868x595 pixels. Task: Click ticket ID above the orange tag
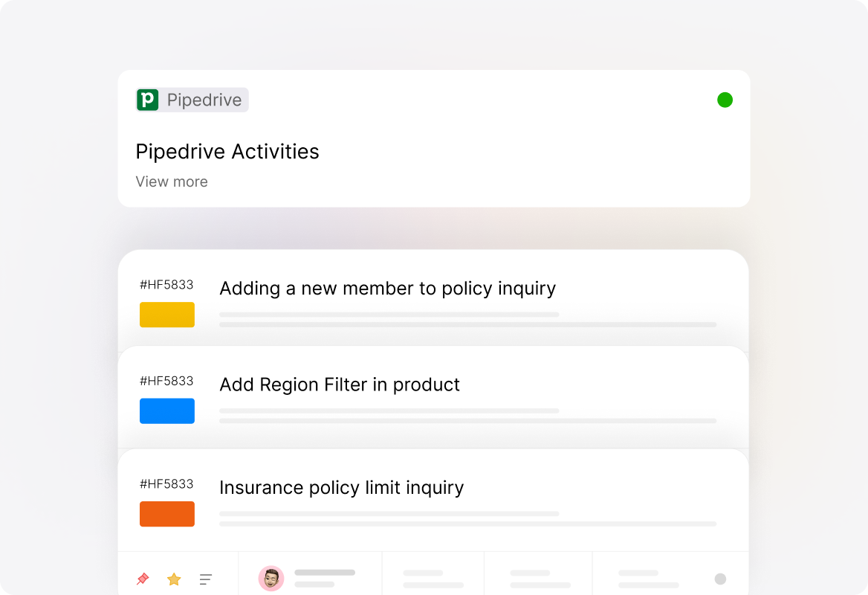point(166,483)
